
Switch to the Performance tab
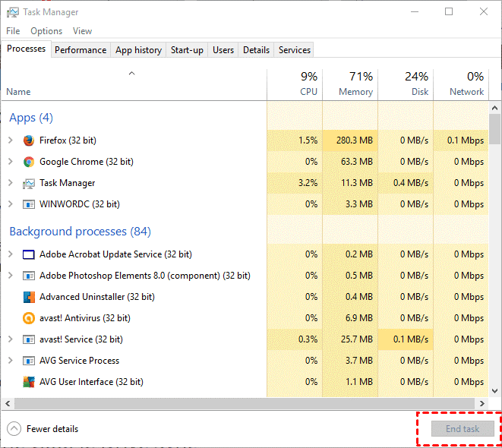[81, 50]
